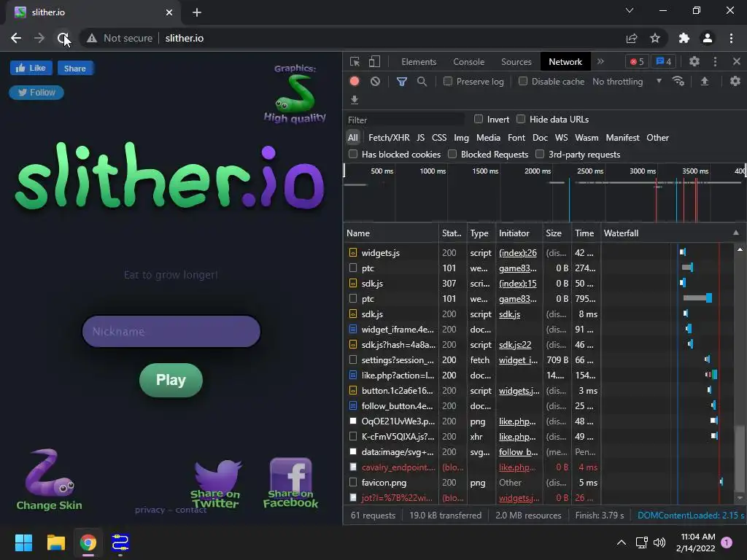Viewport: 747px width, 560px height.
Task: Click the import HAR file upload icon
Action: pyautogui.click(x=704, y=82)
